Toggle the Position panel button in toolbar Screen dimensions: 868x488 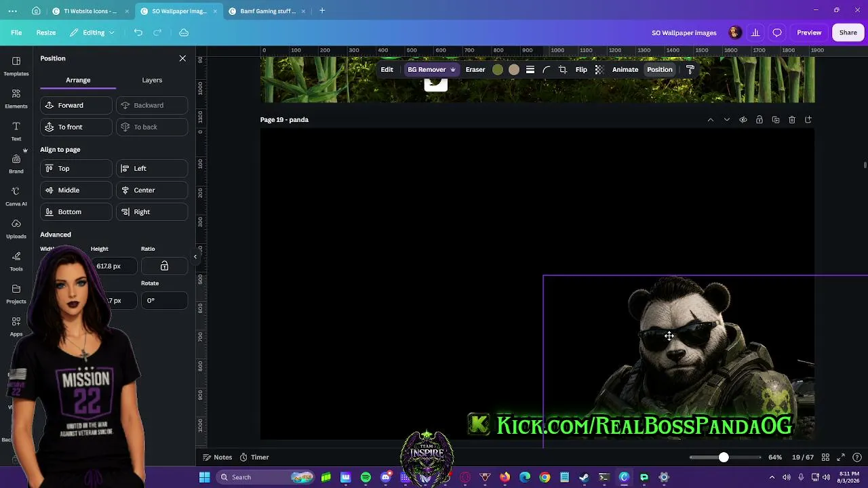point(660,70)
